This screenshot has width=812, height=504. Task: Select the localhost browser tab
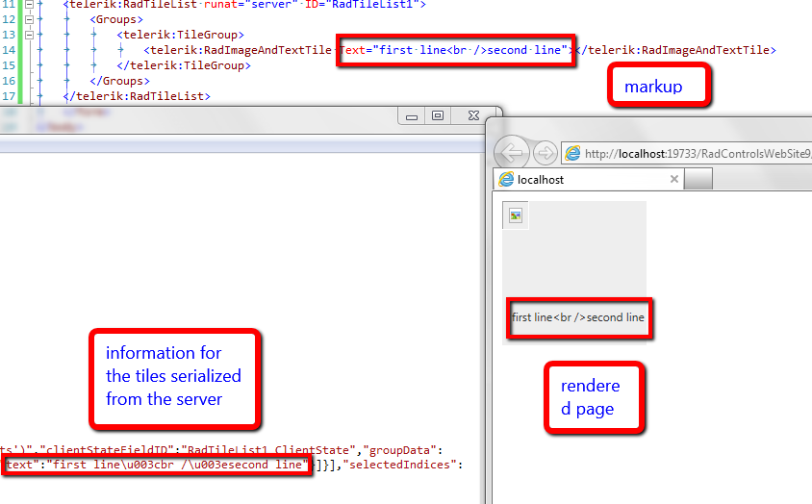pyautogui.click(x=587, y=179)
